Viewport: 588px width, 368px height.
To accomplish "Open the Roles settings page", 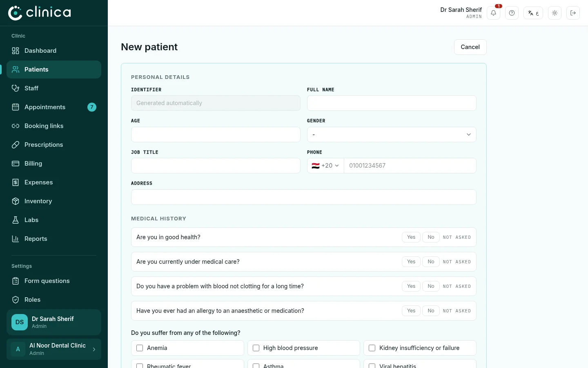I will [54, 300].
